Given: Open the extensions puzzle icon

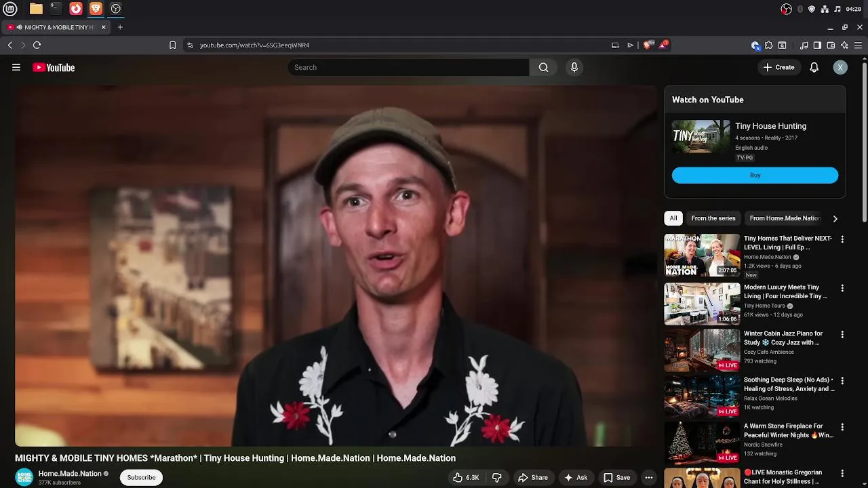Looking at the screenshot, I should pyautogui.click(x=768, y=45).
